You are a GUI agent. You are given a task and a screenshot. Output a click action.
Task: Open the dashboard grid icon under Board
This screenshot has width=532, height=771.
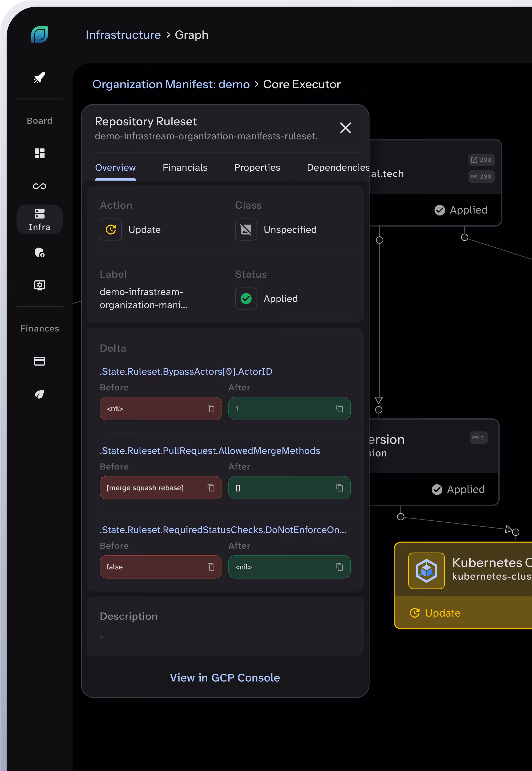coord(39,153)
